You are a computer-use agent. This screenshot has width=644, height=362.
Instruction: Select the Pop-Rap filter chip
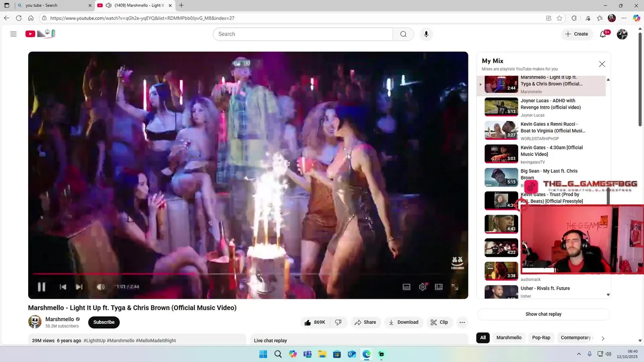[x=541, y=338]
